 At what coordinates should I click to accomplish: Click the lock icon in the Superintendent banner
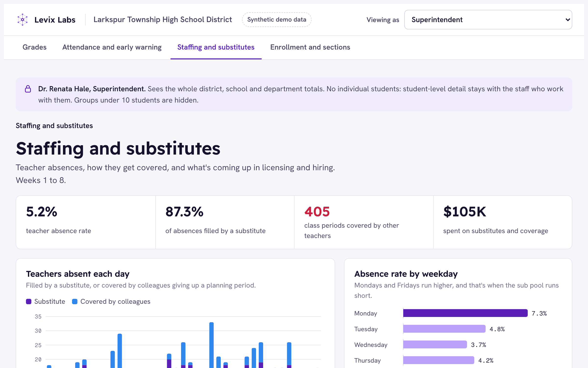pos(28,89)
